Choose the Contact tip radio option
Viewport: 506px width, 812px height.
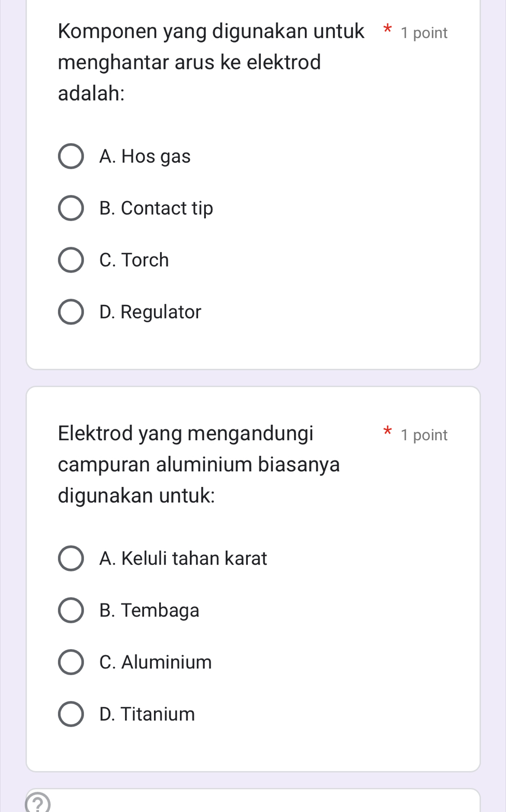click(x=71, y=208)
